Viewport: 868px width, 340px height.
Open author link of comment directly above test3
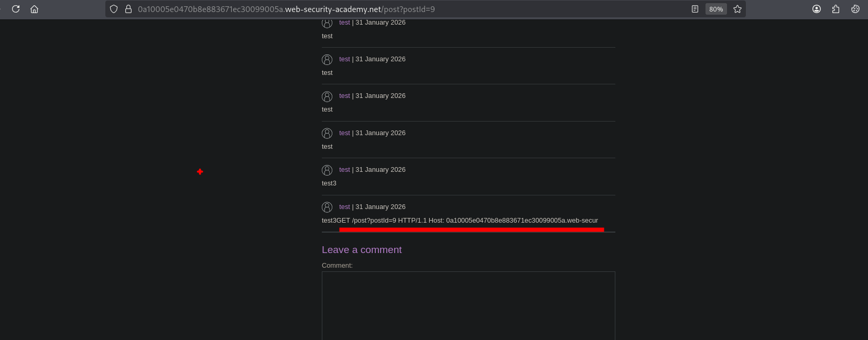(x=344, y=133)
